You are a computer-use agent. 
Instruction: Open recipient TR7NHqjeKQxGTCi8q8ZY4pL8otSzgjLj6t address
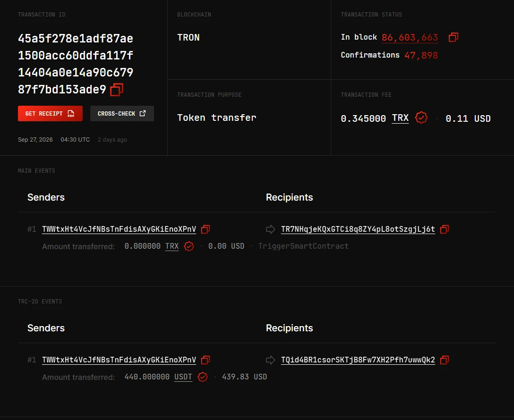coord(358,229)
